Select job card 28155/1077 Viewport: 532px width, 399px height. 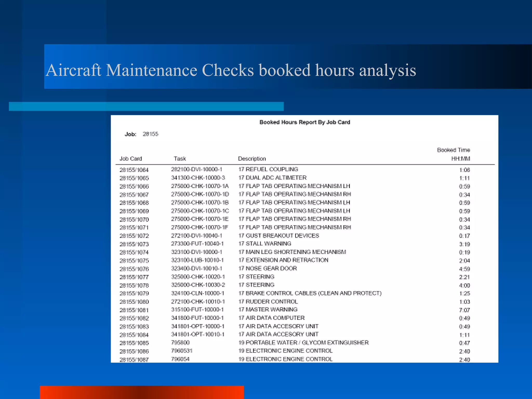(134, 277)
